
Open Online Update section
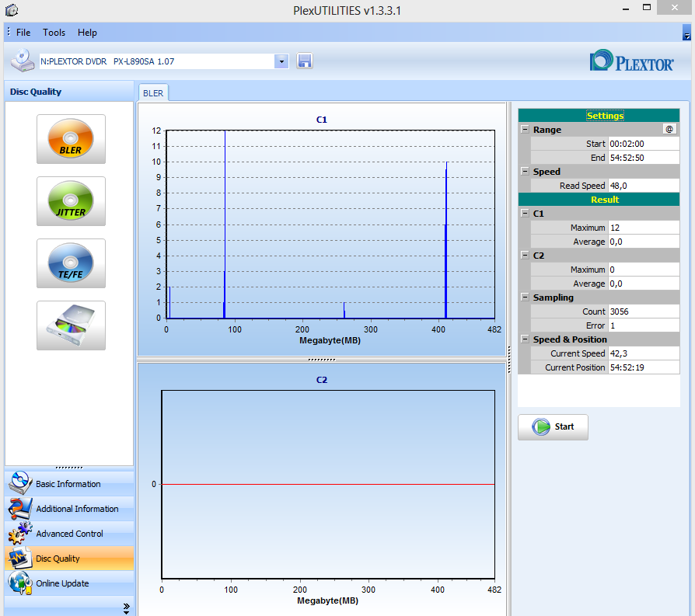click(x=69, y=583)
